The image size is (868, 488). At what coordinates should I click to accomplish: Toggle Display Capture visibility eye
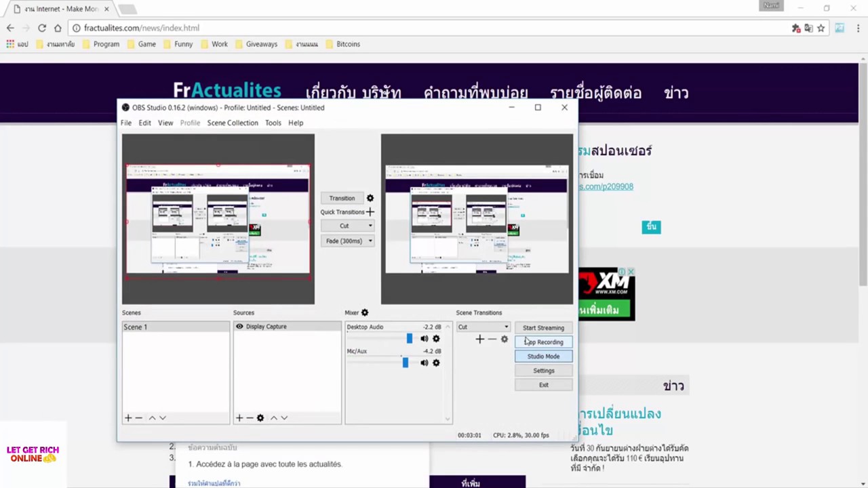(239, 327)
